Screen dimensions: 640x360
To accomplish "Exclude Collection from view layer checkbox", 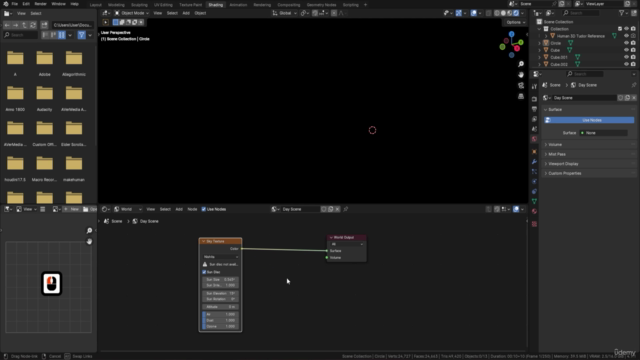I will (620, 29).
